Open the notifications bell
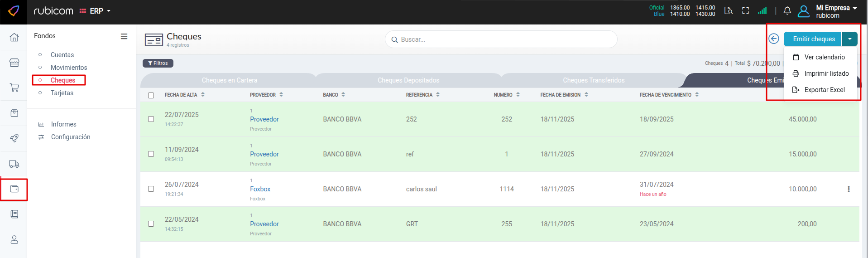The image size is (868, 258). [x=787, y=11]
